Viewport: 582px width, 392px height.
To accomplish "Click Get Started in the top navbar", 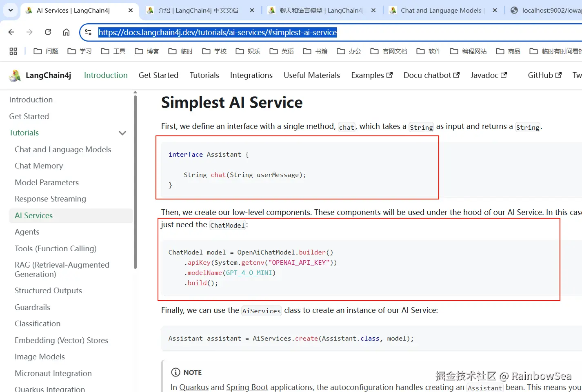I will pyautogui.click(x=158, y=75).
